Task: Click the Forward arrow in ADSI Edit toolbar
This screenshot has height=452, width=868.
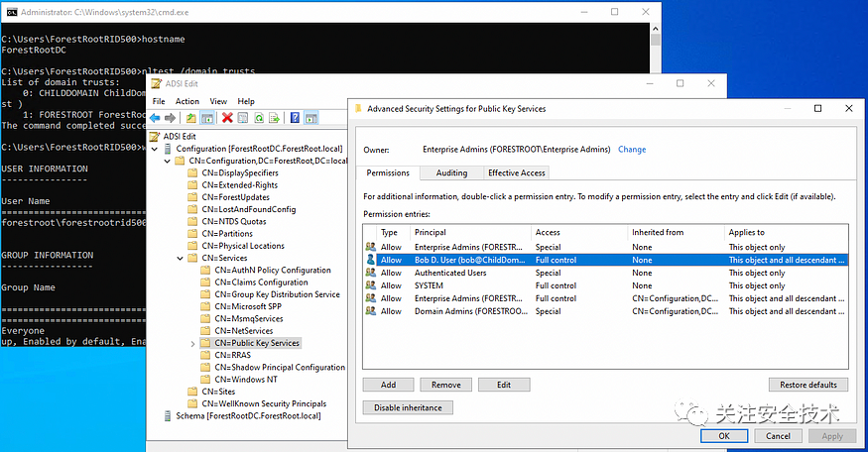Action: pyautogui.click(x=170, y=118)
